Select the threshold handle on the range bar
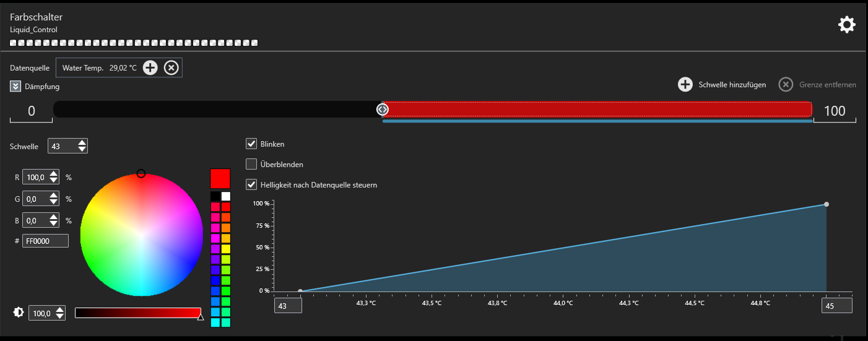 [383, 110]
